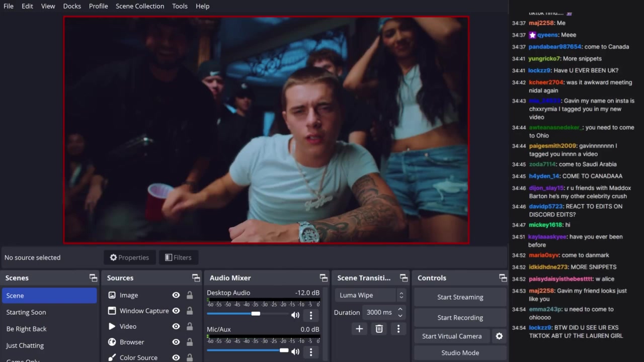This screenshot has height=362, width=644.
Task: Pop out the Scenes dock icon
Action: point(93,278)
